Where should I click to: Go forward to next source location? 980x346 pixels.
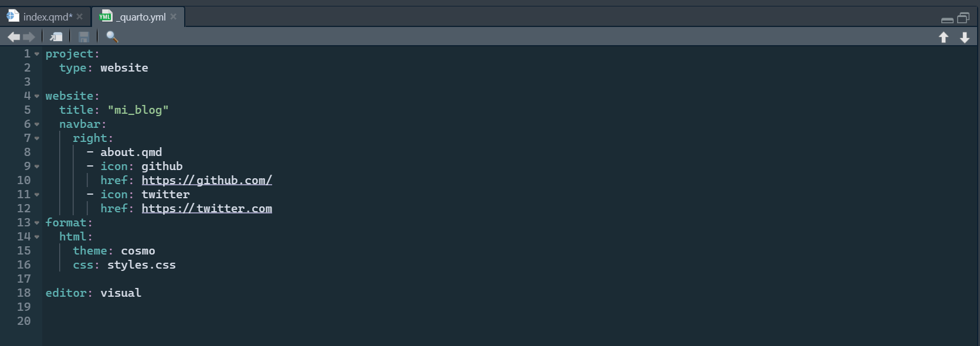click(x=29, y=37)
